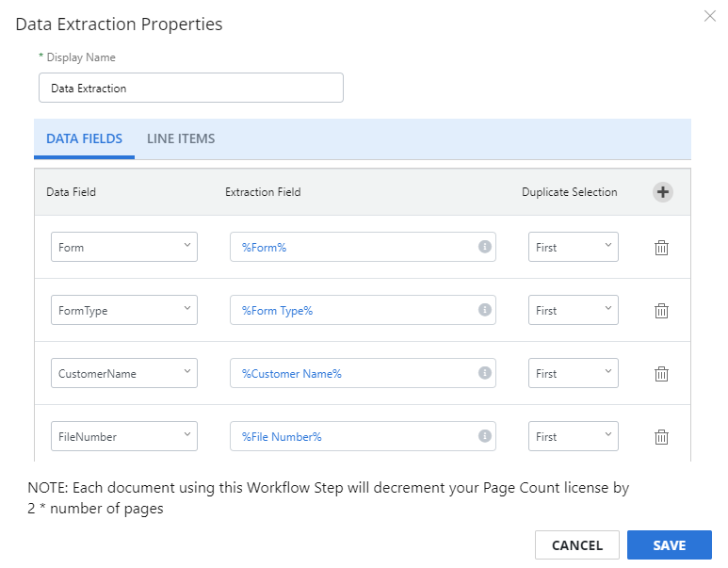Cancel the properties dialog
This screenshot has height=568, width=728.
[x=577, y=544]
